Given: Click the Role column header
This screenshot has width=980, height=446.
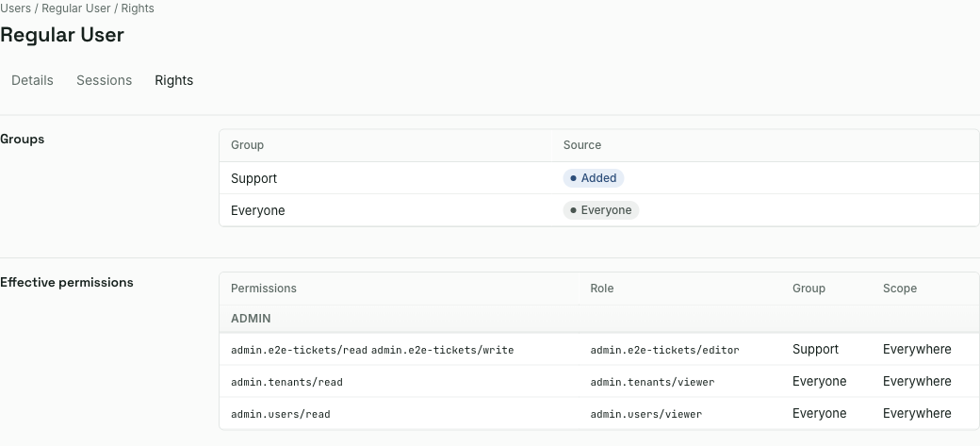Looking at the screenshot, I should (x=602, y=289).
